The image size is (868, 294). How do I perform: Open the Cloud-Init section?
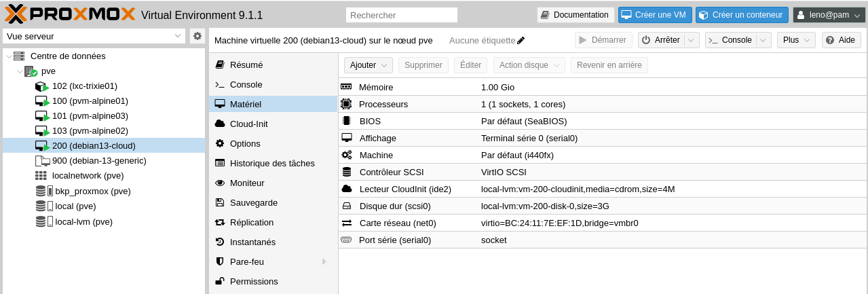[x=248, y=124]
